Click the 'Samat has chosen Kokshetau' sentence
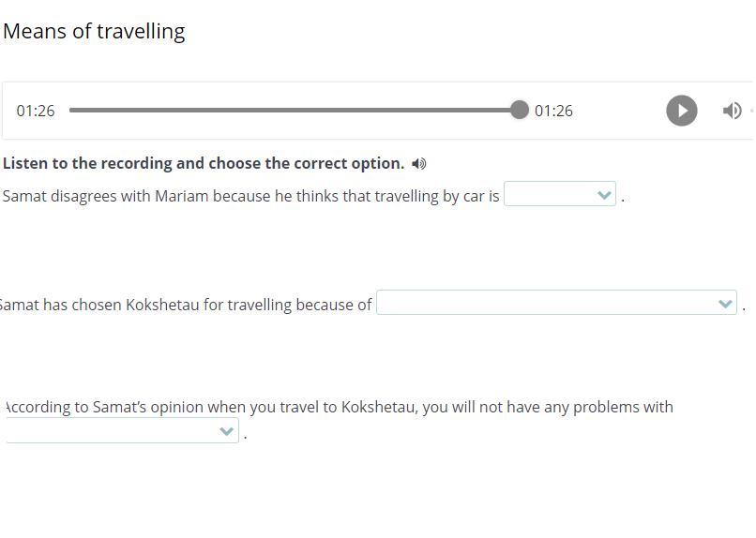The width and height of the screenshot is (756, 538). point(188,305)
